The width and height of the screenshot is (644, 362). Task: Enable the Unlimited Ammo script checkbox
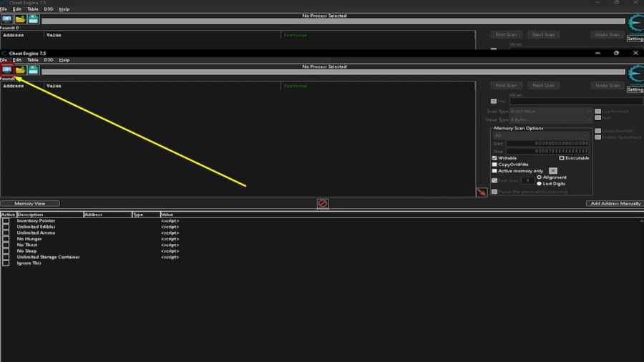click(6, 233)
